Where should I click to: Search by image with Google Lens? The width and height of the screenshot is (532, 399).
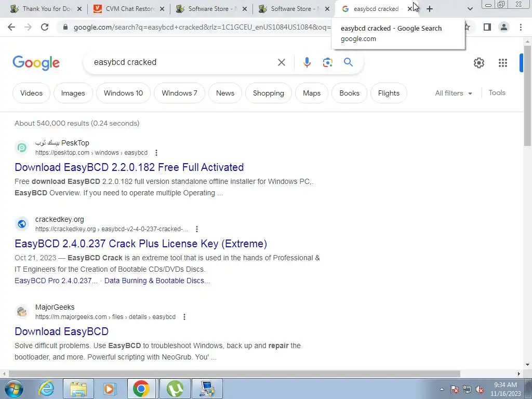(x=327, y=62)
